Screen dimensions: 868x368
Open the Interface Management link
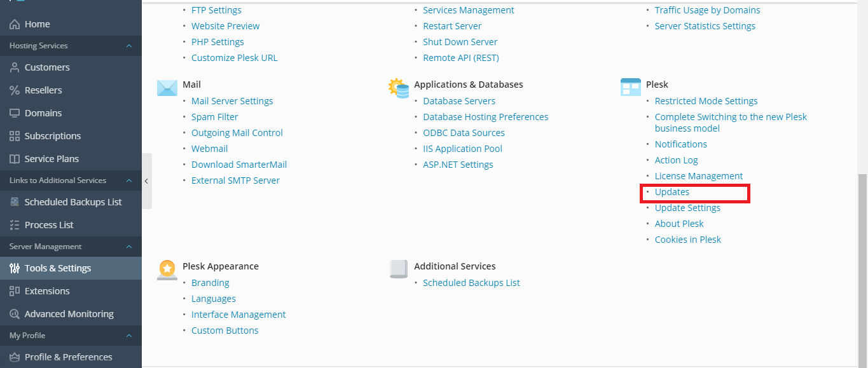(x=238, y=315)
